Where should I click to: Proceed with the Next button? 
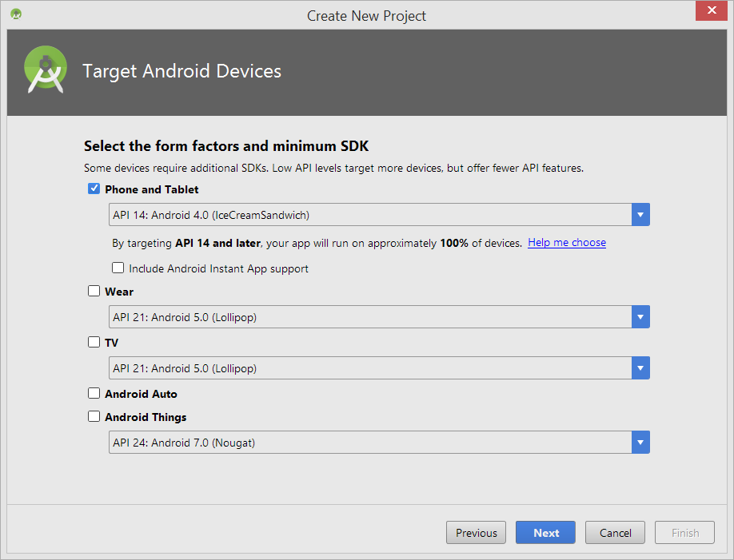tap(545, 533)
